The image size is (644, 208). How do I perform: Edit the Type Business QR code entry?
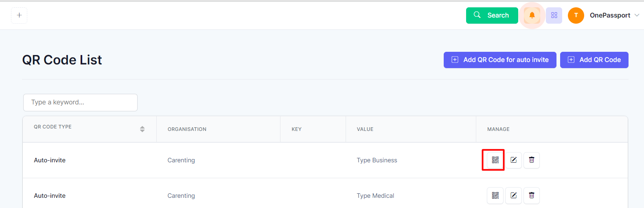tap(513, 160)
